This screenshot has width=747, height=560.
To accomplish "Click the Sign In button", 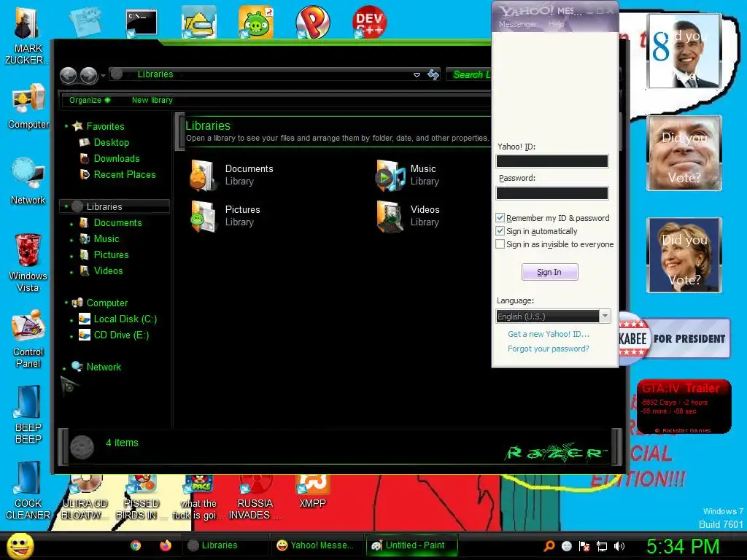I will [x=550, y=272].
